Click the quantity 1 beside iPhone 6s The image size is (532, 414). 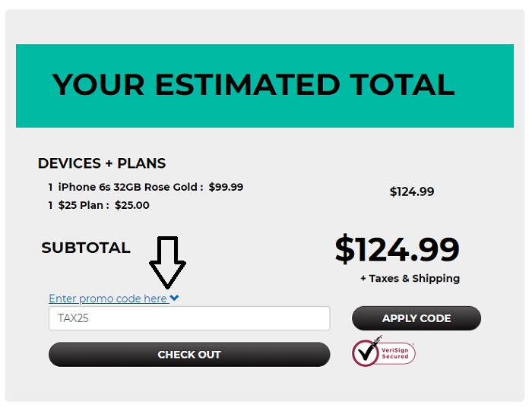(x=51, y=187)
